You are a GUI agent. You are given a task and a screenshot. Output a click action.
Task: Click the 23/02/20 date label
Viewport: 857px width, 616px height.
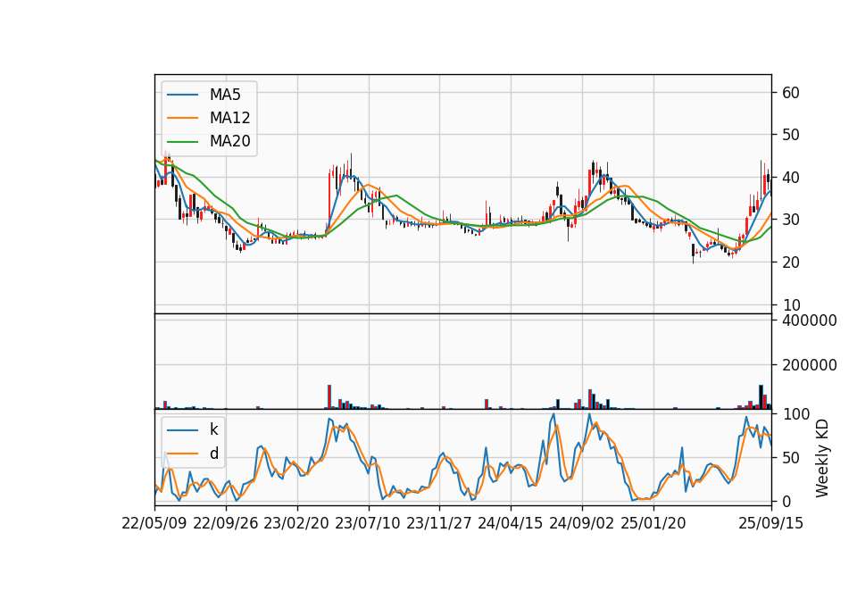(x=296, y=523)
